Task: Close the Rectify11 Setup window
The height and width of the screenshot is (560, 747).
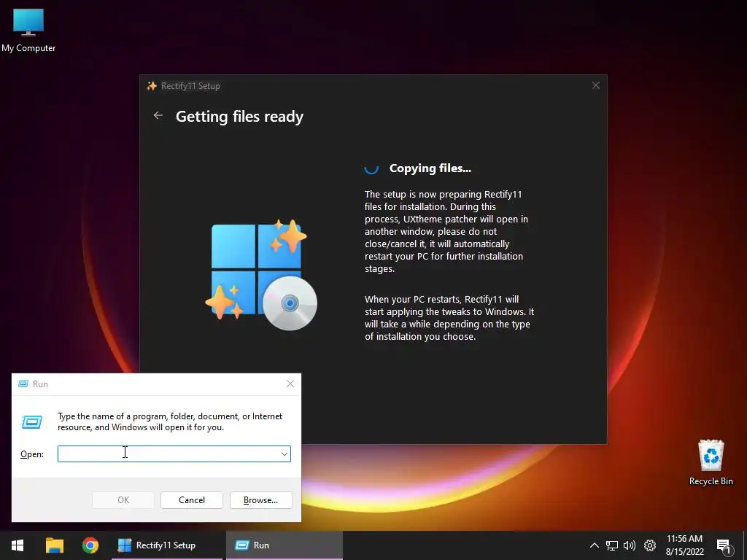Action: coord(595,86)
